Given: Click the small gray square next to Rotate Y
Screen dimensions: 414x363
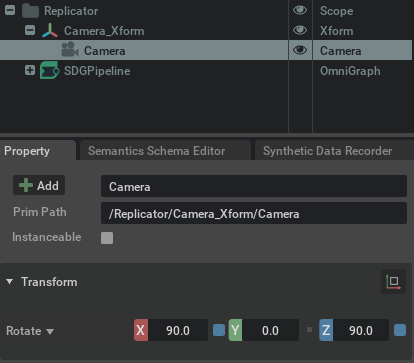Looking at the screenshot, I should tap(309, 330).
